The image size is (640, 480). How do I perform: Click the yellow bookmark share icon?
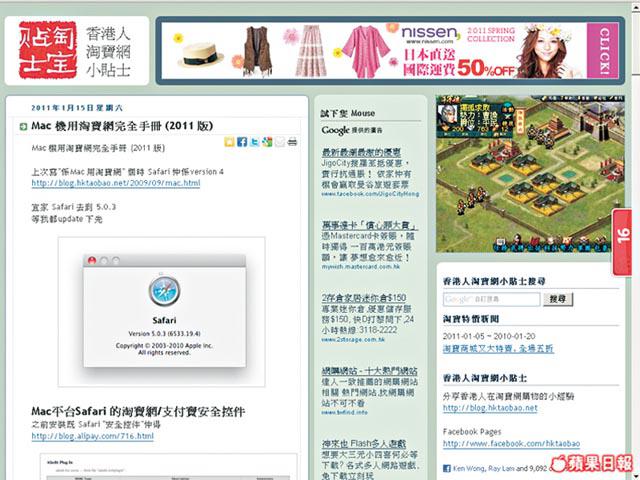pyautogui.click(x=229, y=142)
